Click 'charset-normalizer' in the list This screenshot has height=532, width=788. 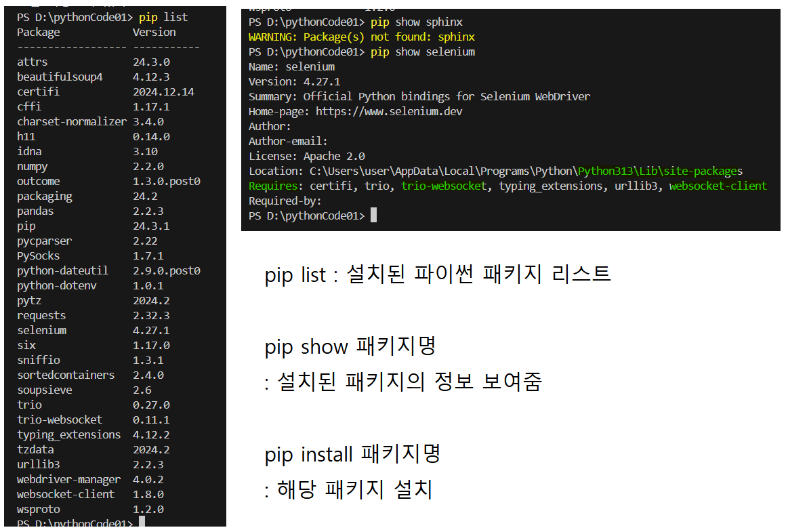coord(72,122)
